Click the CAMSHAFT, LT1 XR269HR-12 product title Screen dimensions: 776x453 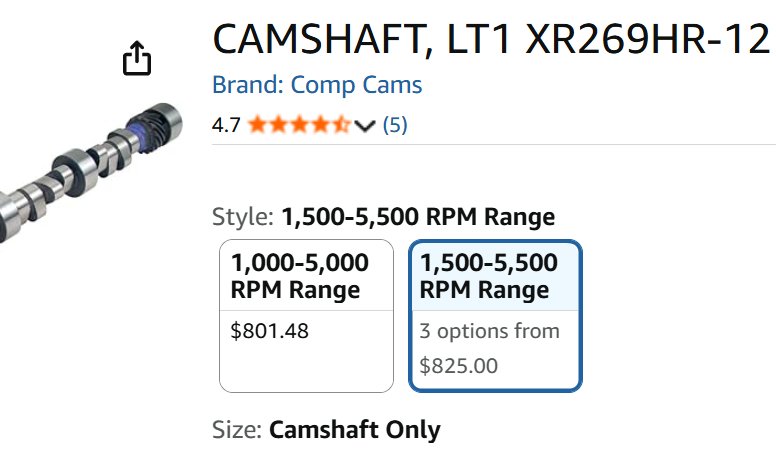491,40
